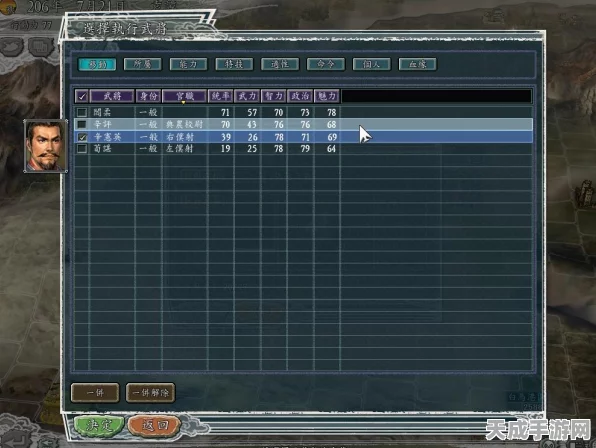The width and height of the screenshot is (596, 448).
Task: Click 荀諶's 魅力 value 64
Action: tap(331, 149)
